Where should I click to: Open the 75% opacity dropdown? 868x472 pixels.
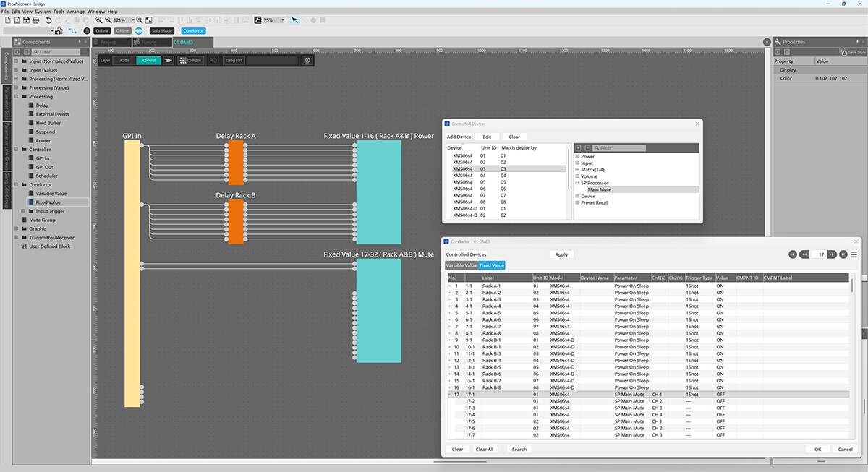pos(283,20)
